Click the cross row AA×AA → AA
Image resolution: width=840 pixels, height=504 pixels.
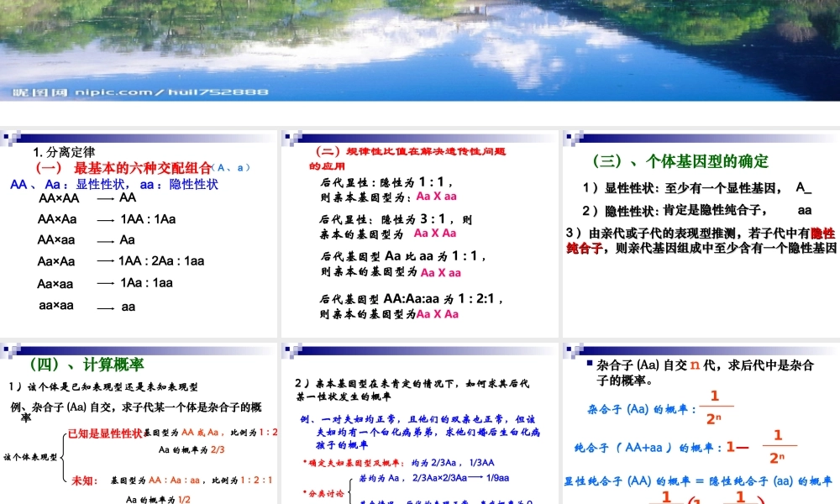point(88,198)
